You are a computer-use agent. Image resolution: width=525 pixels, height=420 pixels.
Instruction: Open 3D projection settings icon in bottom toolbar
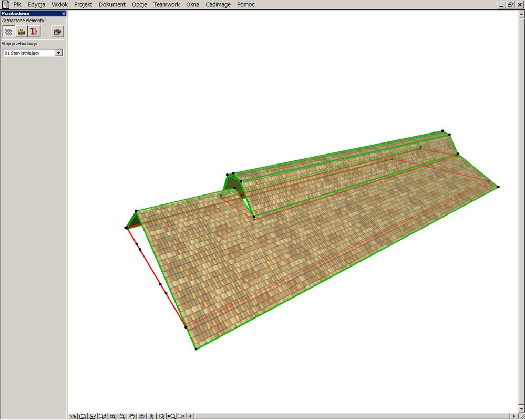pyautogui.click(x=73, y=416)
